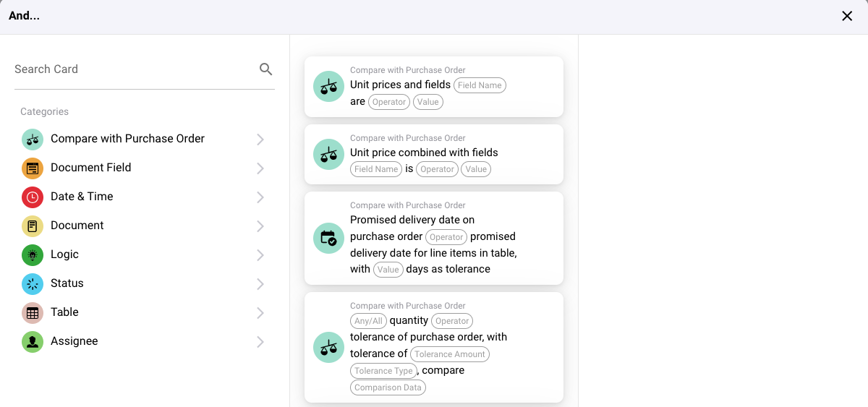Screen dimensions: 868x407
Task: Click the blue Status spinner icon
Action: [33, 284]
